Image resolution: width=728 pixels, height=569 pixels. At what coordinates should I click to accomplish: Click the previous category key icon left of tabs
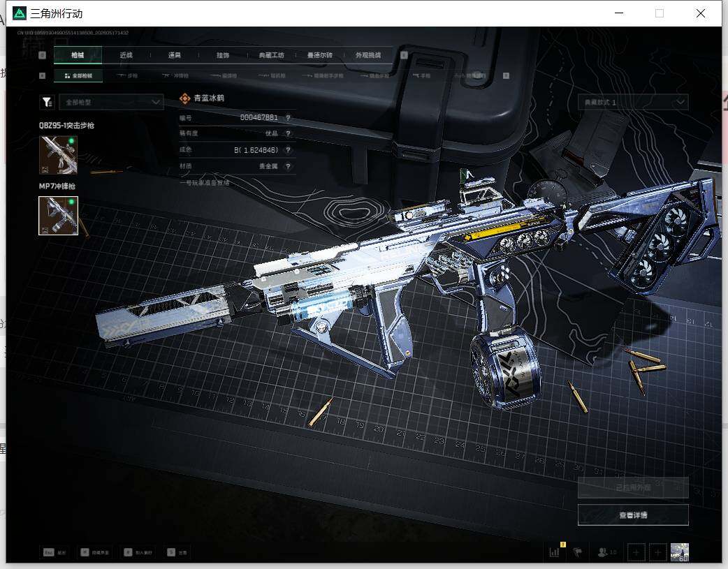pyautogui.click(x=42, y=55)
